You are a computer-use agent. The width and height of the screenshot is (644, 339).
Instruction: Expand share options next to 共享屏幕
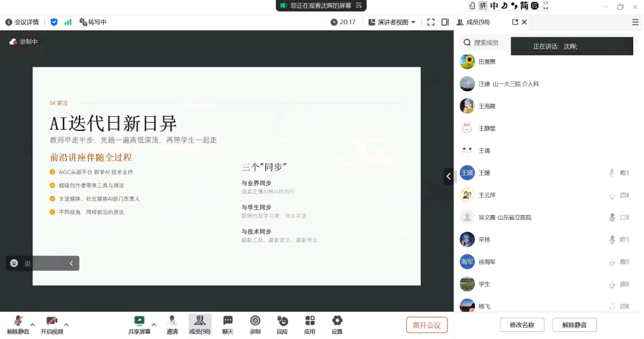pyautogui.click(x=154, y=324)
